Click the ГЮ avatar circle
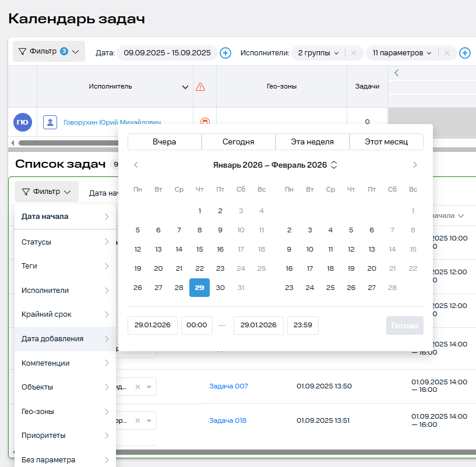Screen dimensions: 476x467 [23, 122]
